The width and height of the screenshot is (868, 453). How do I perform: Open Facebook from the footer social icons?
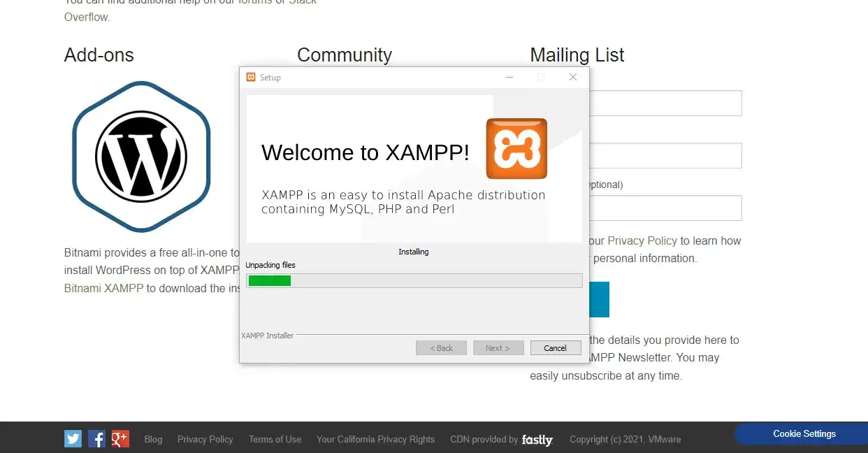click(96, 438)
